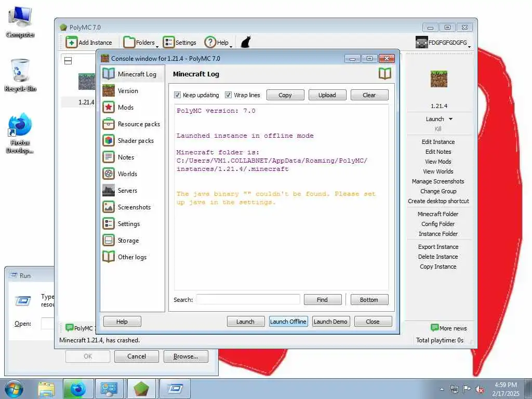The width and height of the screenshot is (532, 399).
Task: Click Launch Offline button
Action: pos(288,321)
